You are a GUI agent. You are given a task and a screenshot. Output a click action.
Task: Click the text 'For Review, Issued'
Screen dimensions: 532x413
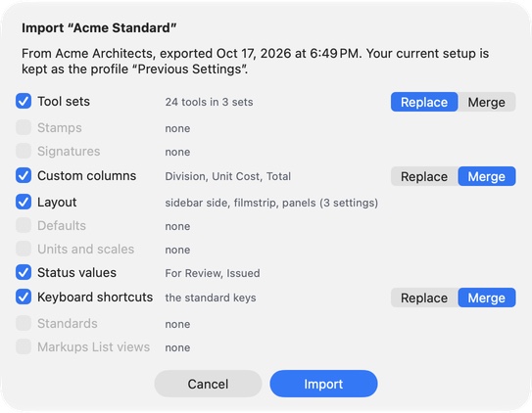click(213, 273)
